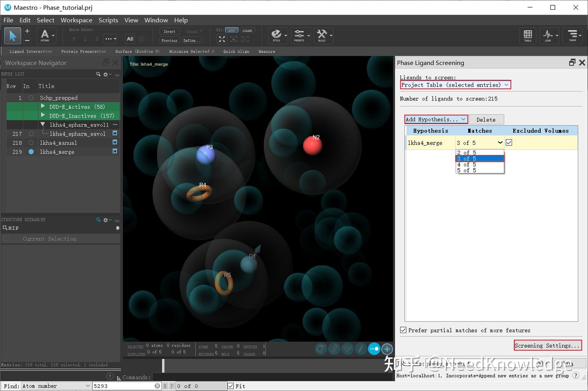Enable the Fit checkbox near the Find bar
The image size is (588, 391).
pyautogui.click(x=231, y=386)
